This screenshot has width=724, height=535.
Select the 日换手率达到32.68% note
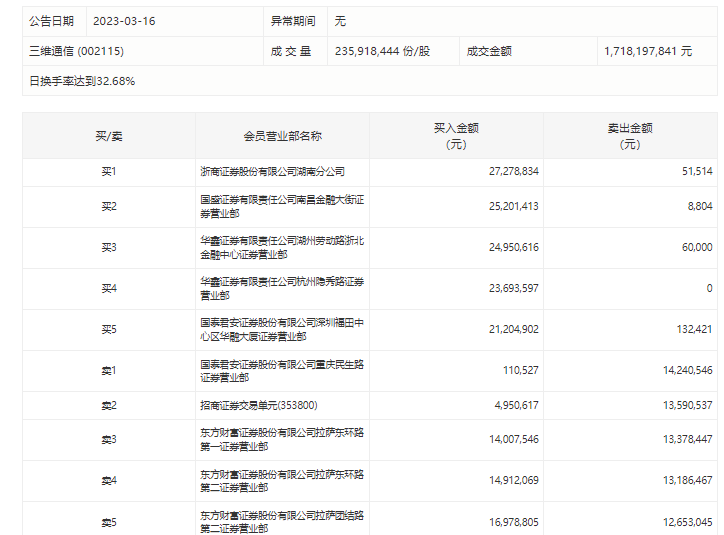[82, 81]
